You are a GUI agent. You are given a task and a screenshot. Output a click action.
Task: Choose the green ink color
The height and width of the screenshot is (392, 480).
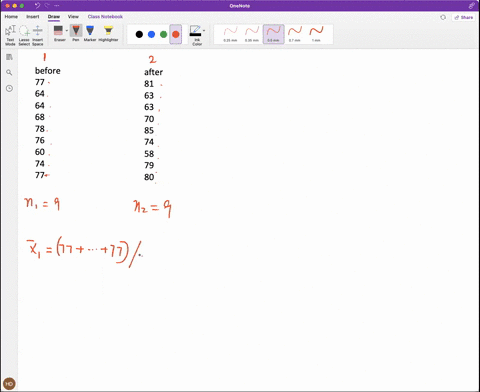click(x=163, y=34)
